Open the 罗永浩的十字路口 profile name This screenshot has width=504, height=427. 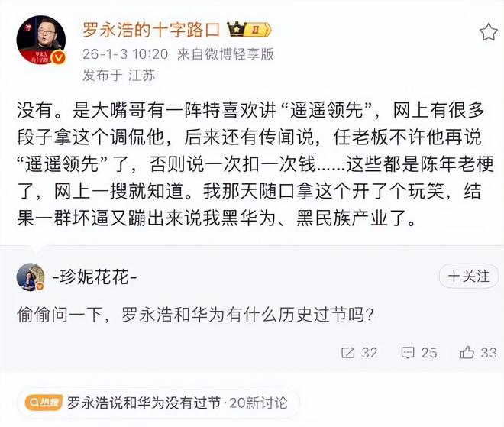(151, 30)
